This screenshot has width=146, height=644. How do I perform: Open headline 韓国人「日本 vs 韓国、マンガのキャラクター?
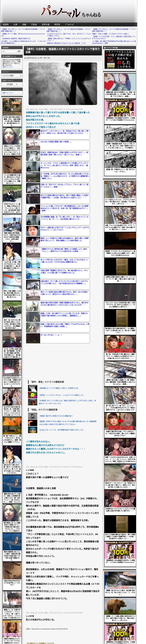(111, 34)
